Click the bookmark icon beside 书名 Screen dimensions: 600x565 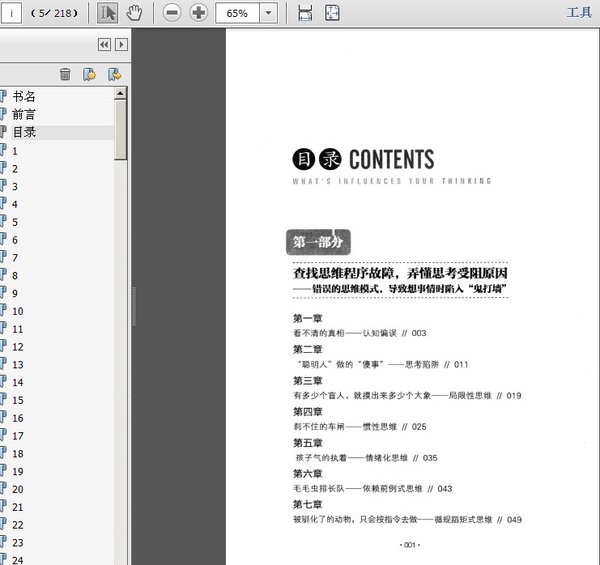click(3, 96)
